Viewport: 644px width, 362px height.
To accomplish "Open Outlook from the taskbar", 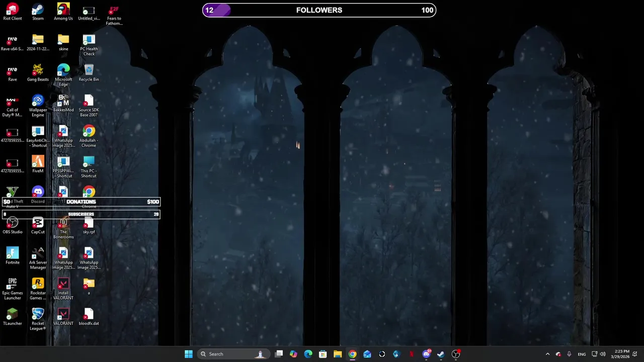I will click(x=367, y=354).
